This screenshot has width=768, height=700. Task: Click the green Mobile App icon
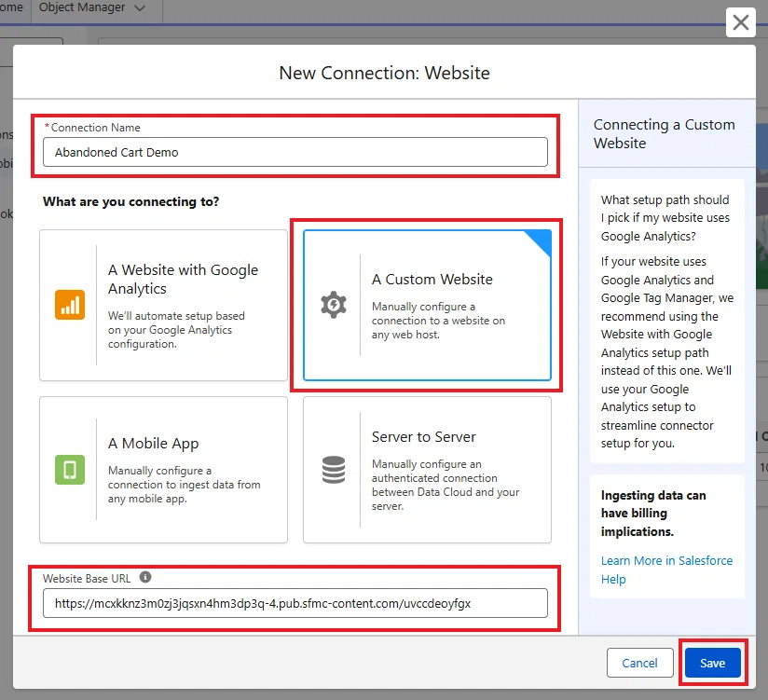click(70, 470)
